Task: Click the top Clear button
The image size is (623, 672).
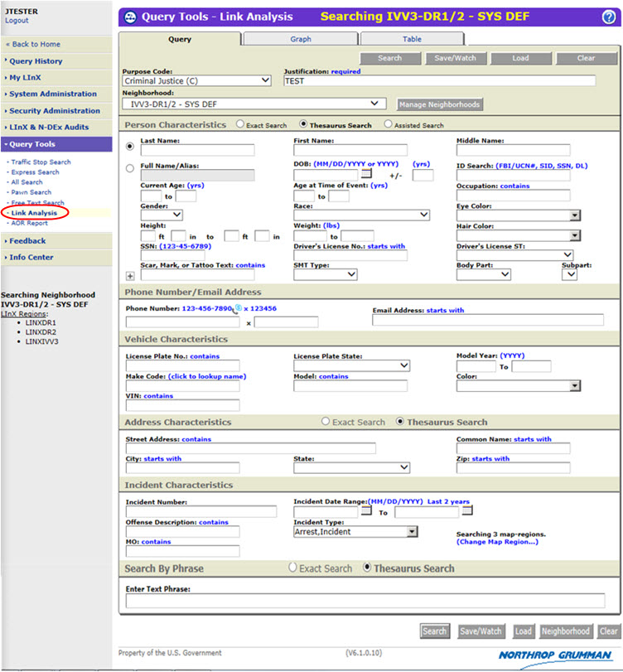Action: click(x=587, y=58)
